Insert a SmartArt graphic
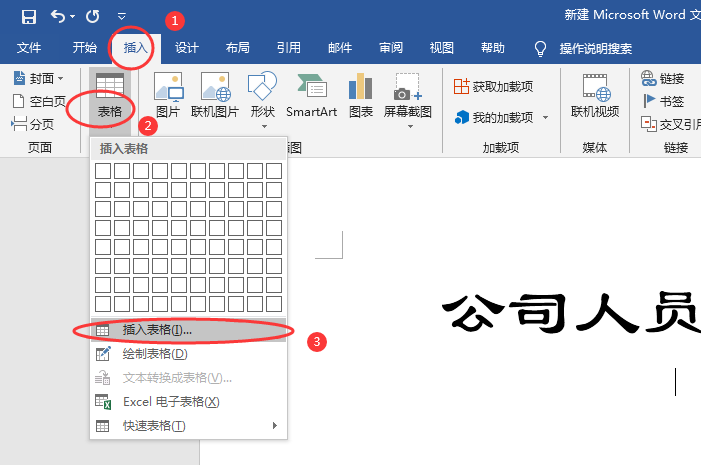Viewport: 701px width, 465px height. point(312,95)
